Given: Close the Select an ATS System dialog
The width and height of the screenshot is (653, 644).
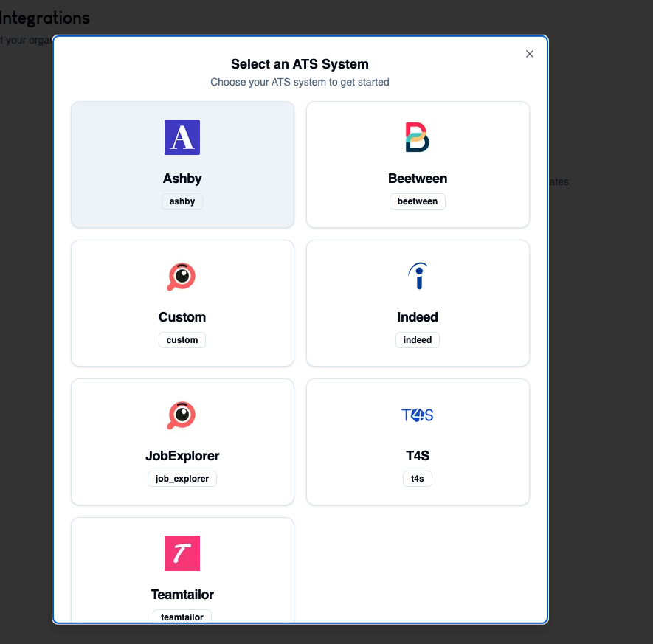Looking at the screenshot, I should tap(530, 54).
